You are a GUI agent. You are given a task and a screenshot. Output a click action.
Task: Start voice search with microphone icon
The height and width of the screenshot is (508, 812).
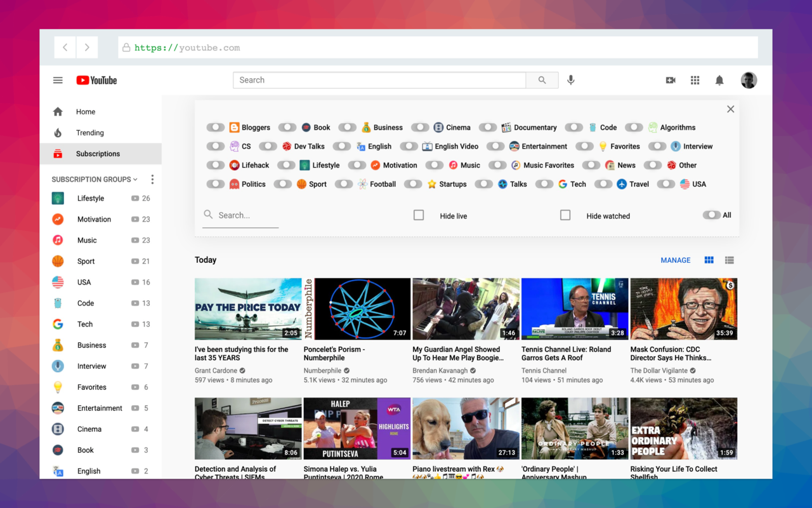pyautogui.click(x=571, y=80)
